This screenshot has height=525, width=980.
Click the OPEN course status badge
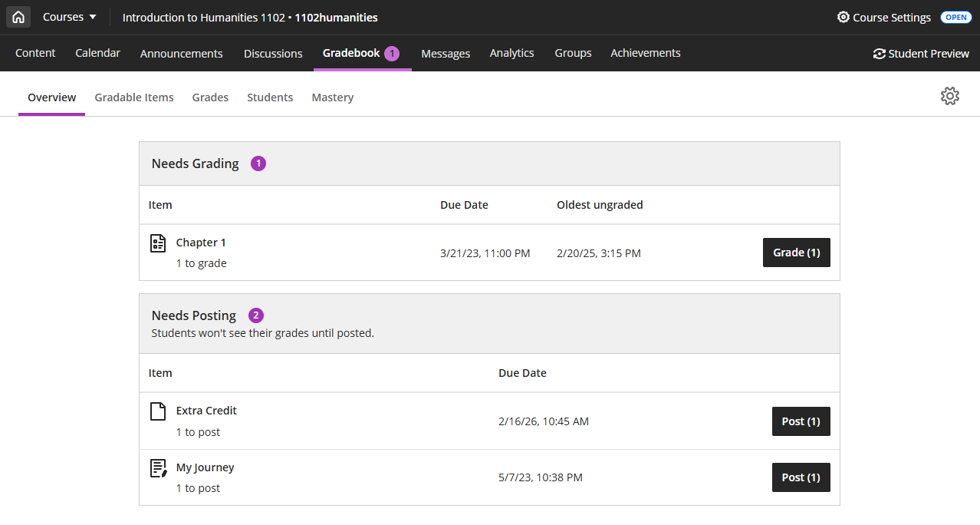point(955,17)
